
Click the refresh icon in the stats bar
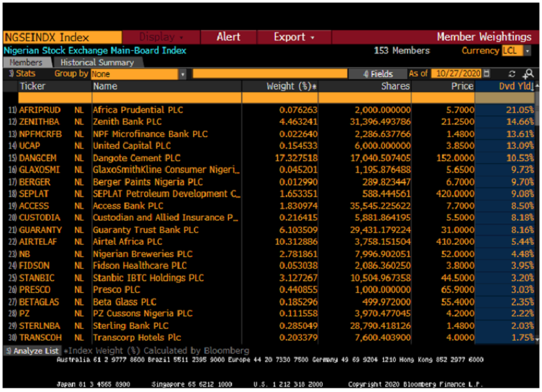(512, 74)
